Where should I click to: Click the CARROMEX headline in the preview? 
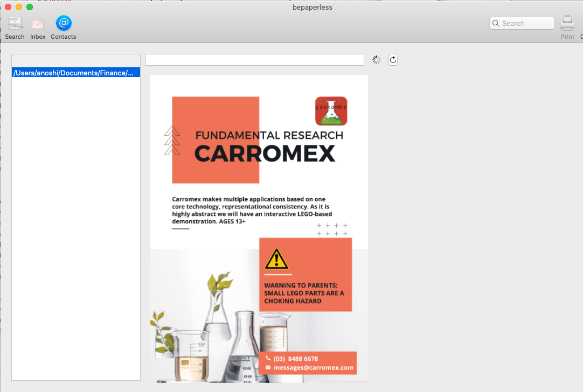click(x=265, y=153)
